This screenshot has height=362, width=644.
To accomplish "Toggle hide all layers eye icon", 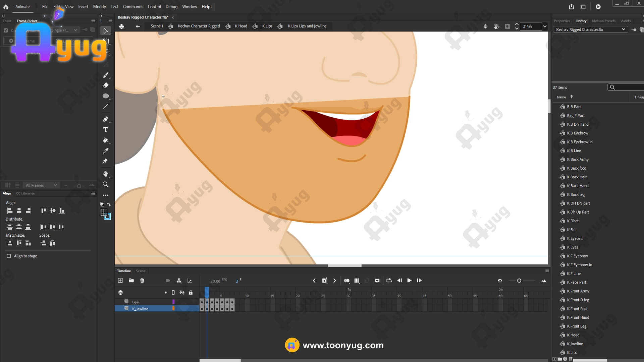I will (182, 293).
